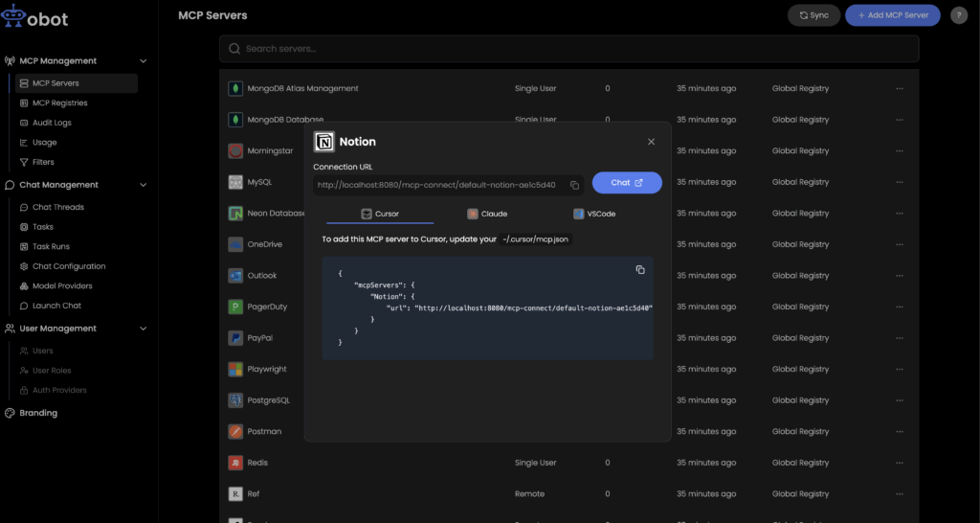980x523 pixels.
Task: Close the Notion connection dialog
Action: click(651, 142)
